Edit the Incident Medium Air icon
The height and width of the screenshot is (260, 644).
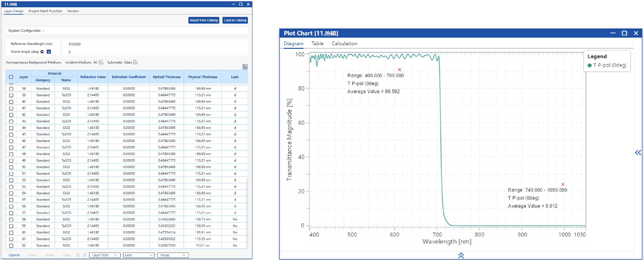(101, 62)
